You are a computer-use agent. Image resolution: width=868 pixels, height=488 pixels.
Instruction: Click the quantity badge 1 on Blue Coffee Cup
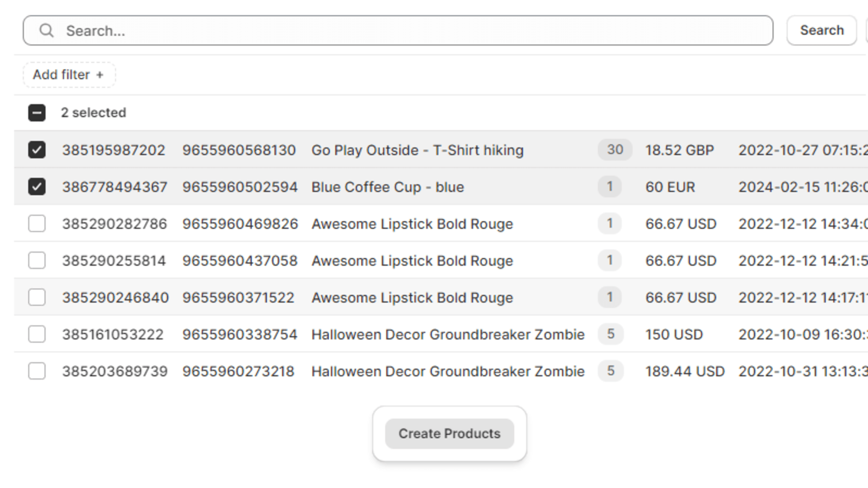pyautogui.click(x=610, y=187)
